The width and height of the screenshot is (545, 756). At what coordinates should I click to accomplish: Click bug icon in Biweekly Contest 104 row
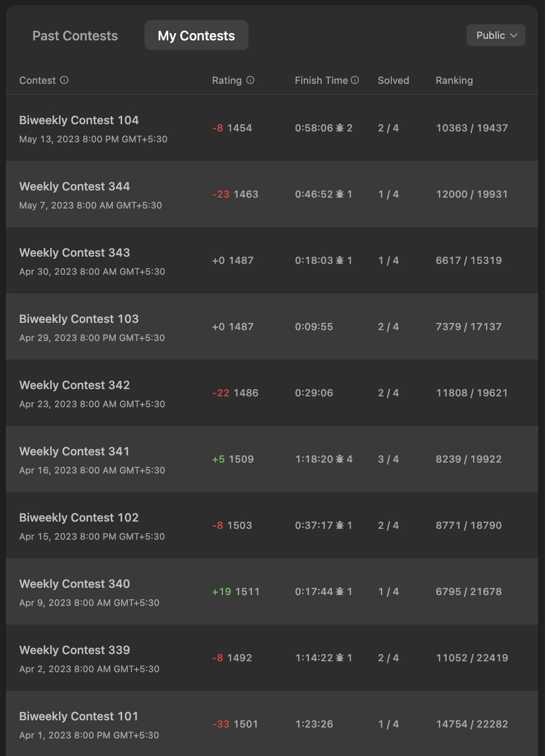click(340, 128)
